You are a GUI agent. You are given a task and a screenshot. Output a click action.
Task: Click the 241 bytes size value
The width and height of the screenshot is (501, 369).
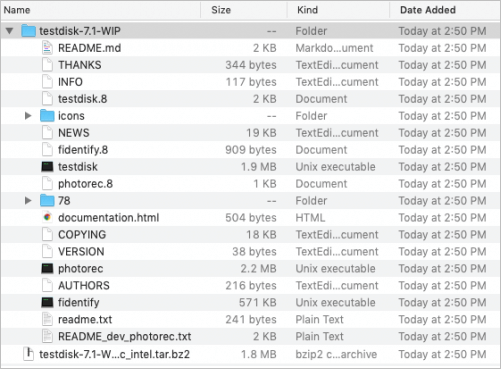[x=251, y=320]
